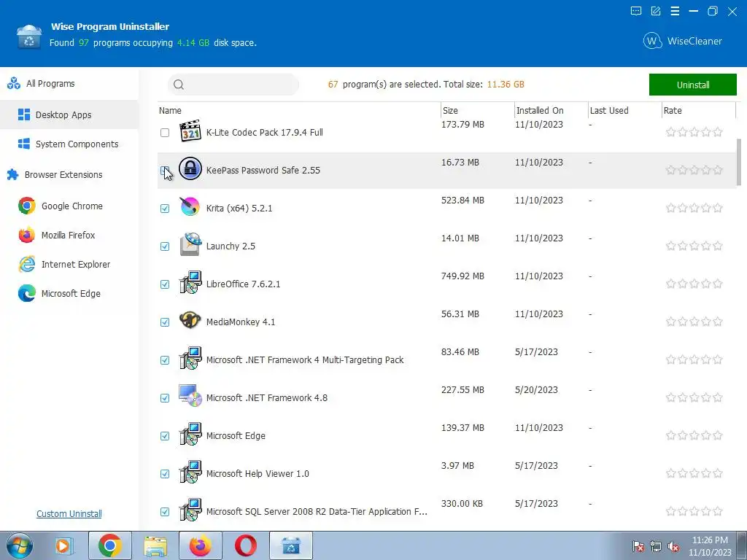Open Wise Uninstaller taskbar button
The image size is (747, 560).
[291, 545]
